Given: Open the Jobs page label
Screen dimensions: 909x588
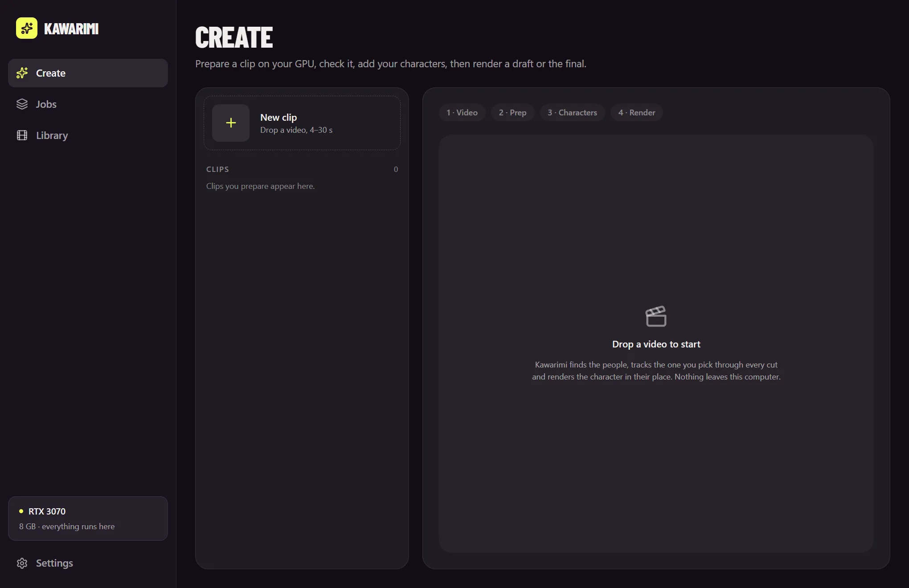Looking at the screenshot, I should (46, 104).
